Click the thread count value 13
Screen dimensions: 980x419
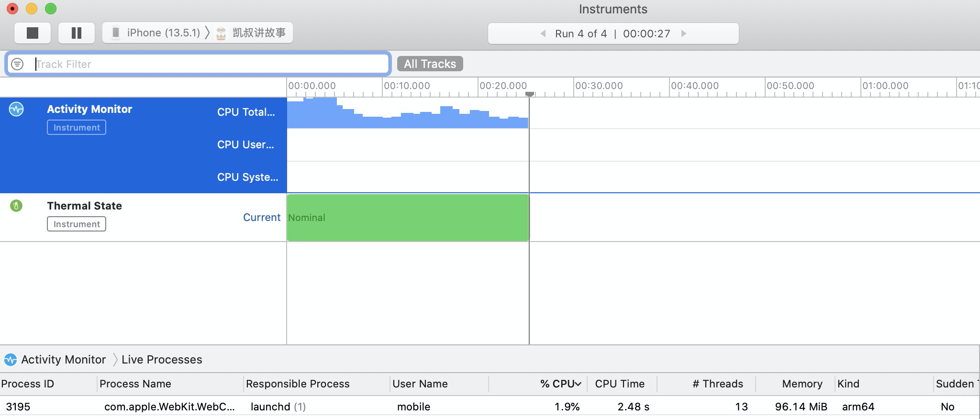click(741, 407)
